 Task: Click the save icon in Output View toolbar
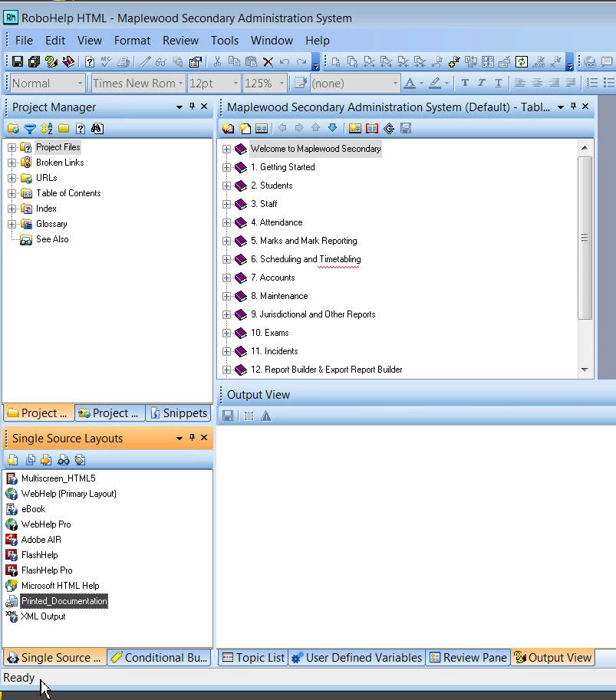click(228, 416)
